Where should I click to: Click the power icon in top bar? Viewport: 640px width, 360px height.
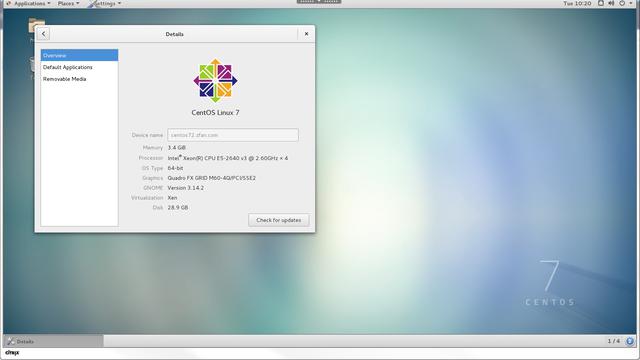click(622, 3)
